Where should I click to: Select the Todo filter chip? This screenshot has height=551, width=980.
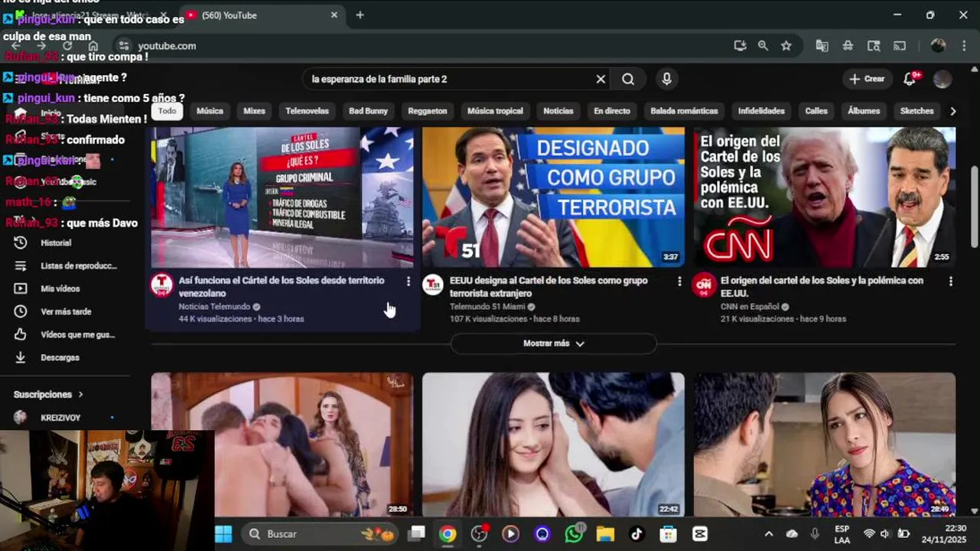pyautogui.click(x=167, y=111)
